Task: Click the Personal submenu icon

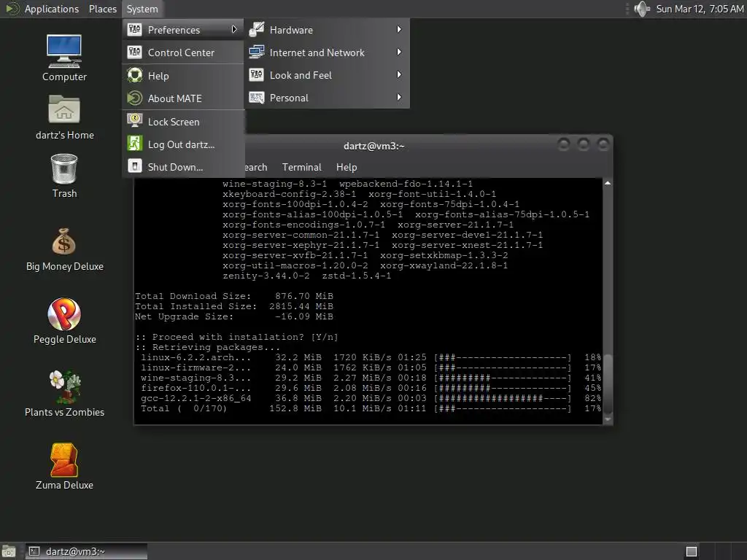Action: 257,98
